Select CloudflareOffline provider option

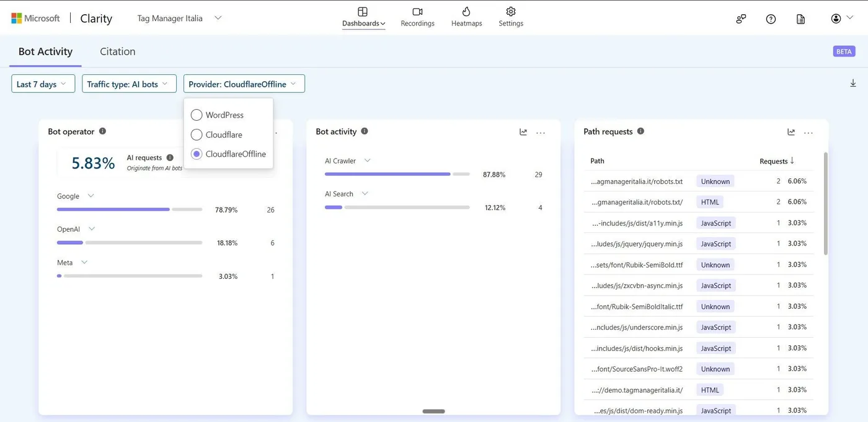click(228, 154)
